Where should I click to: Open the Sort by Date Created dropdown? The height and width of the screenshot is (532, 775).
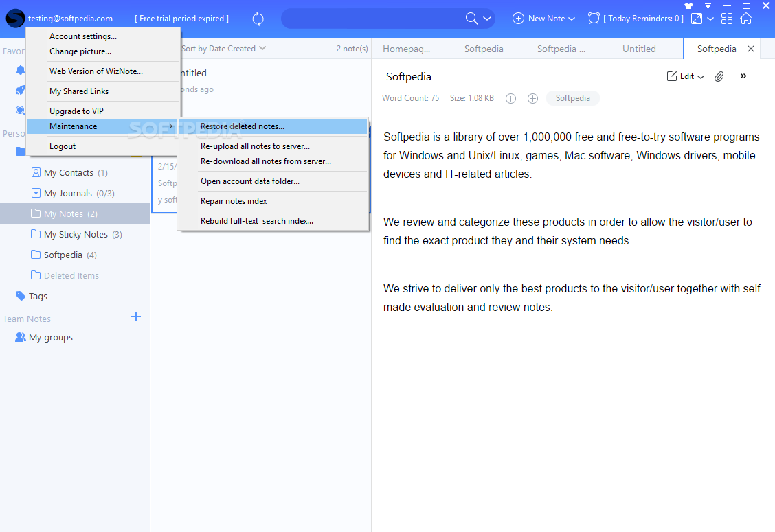coord(223,49)
